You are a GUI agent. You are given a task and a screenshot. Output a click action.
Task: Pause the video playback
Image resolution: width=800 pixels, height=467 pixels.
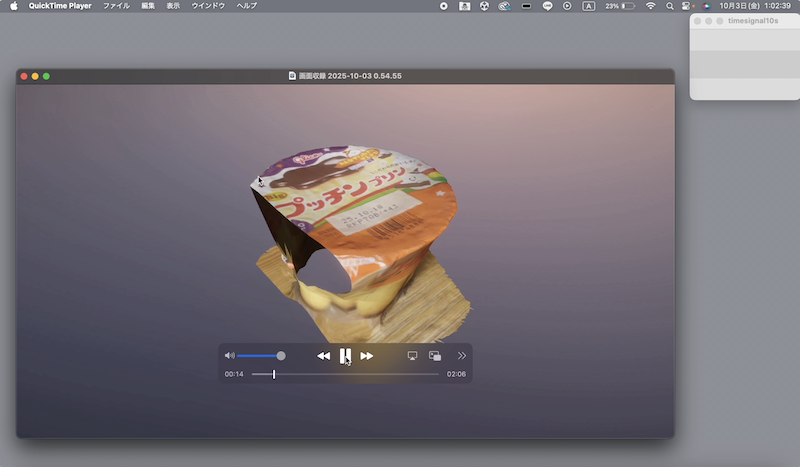click(x=345, y=355)
